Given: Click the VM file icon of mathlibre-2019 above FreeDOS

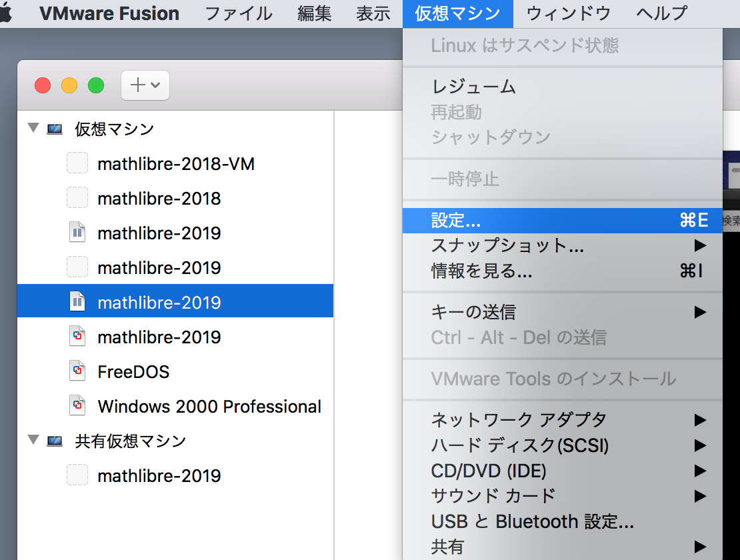Looking at the screenshot, I should coord(77,336).
